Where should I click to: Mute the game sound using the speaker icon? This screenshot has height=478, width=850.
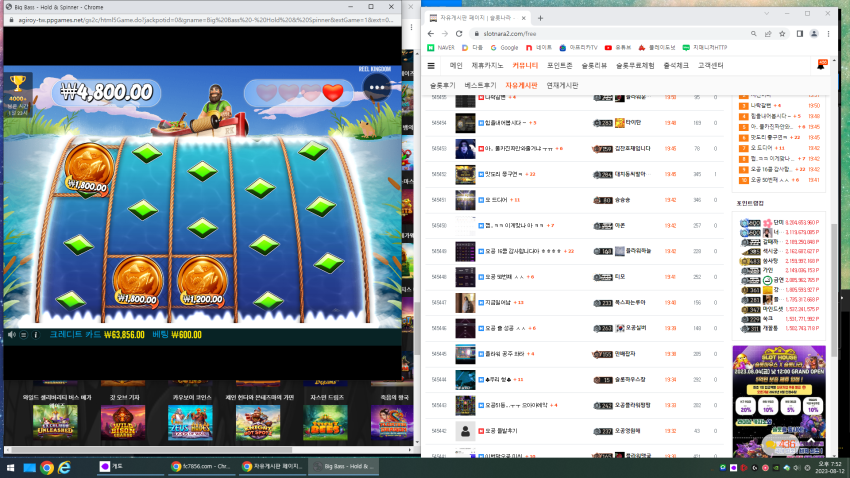(11, 335)
